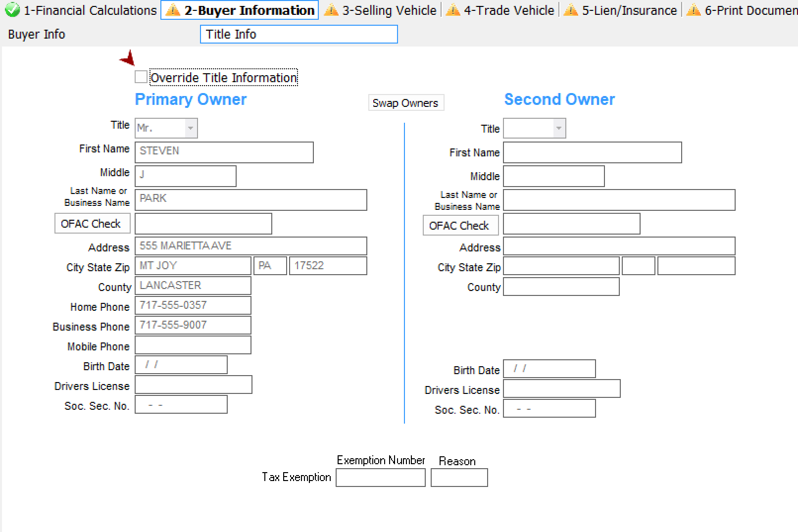This screenshot has width=798, height=532.
Task: Click the red arrow pointer above the checkbox
Action: click(x=128, y=58)
